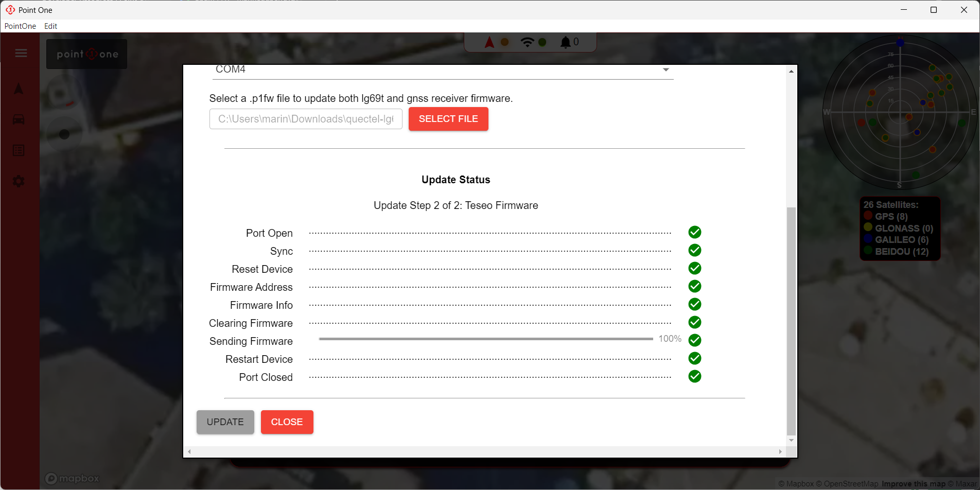The height and width of the screenshot is (490, 980).
Task: Click the red navigation status arrow
Action: point(489,42)
